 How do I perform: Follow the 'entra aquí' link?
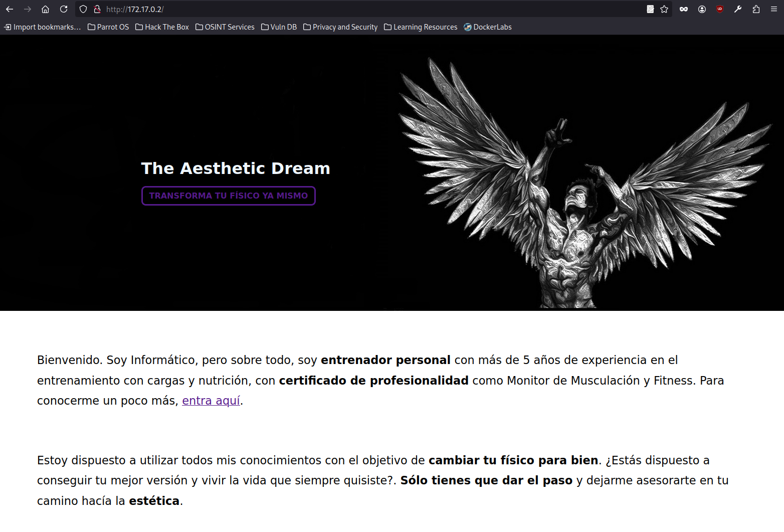(211, 401)
